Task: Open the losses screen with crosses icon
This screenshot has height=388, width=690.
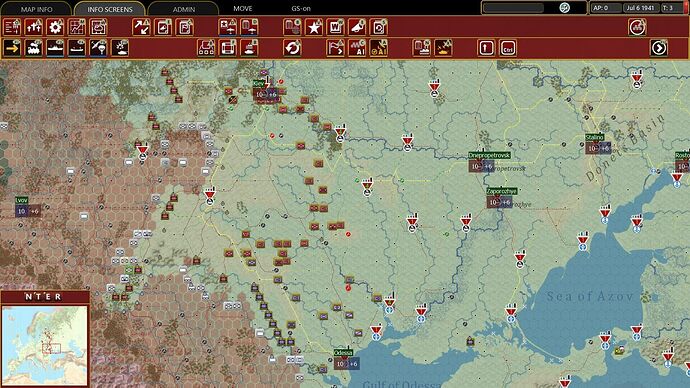Action: (33, 27)
